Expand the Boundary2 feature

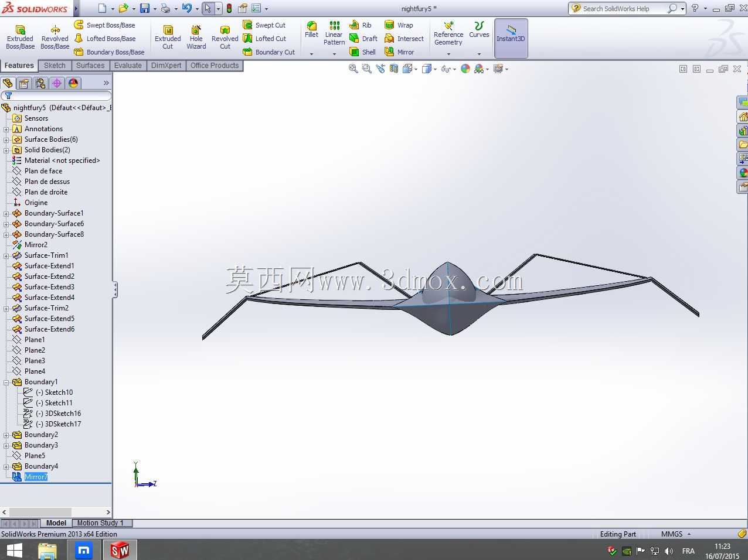click(x=6, y=435)
